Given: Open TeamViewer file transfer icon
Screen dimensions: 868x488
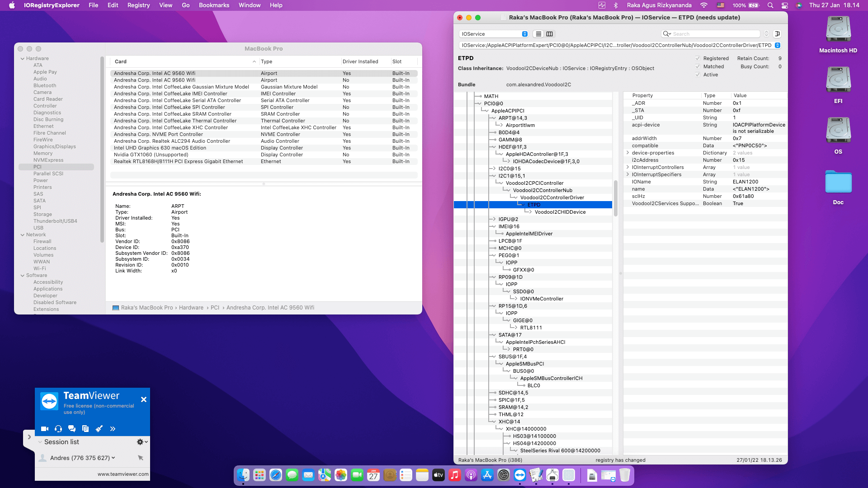Looking at the screenshot, I should (x=85, y=429).
